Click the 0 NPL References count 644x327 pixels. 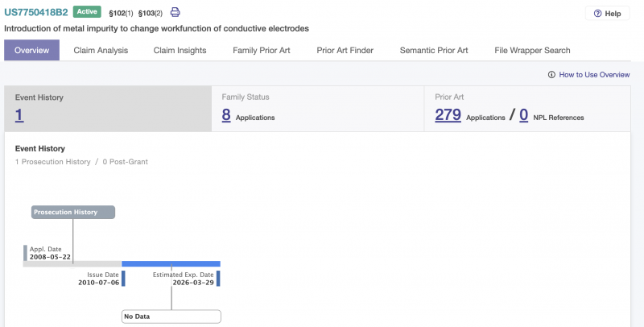pyautogui.click(x=524, y=114)
